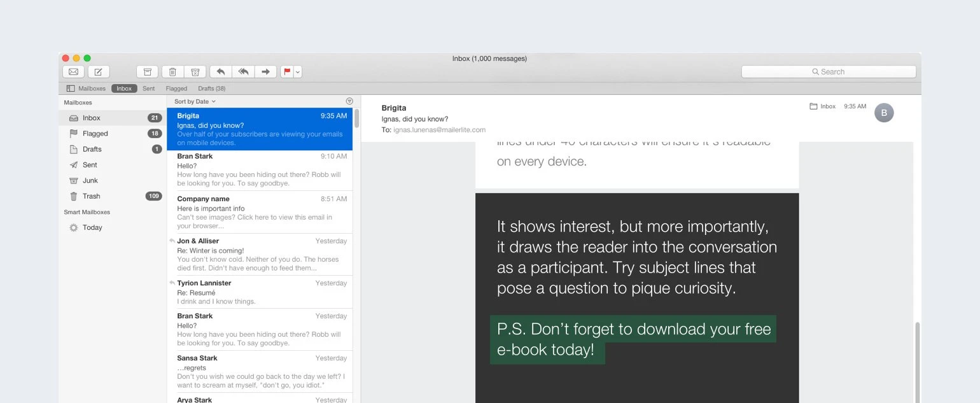Forward the selected message
The height and width of the screenshot is (403, 980).
pyautogui.click(x=266, y=72)
